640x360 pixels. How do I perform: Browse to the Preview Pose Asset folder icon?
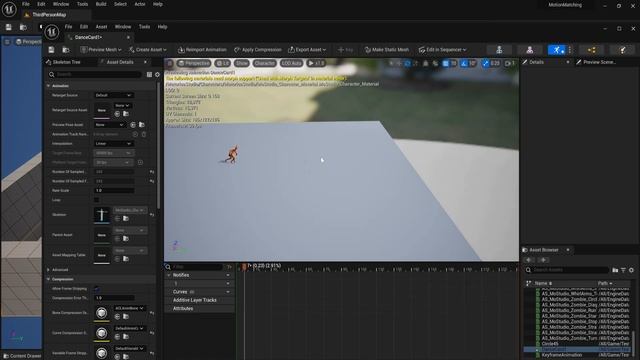(x=142, y=124)
